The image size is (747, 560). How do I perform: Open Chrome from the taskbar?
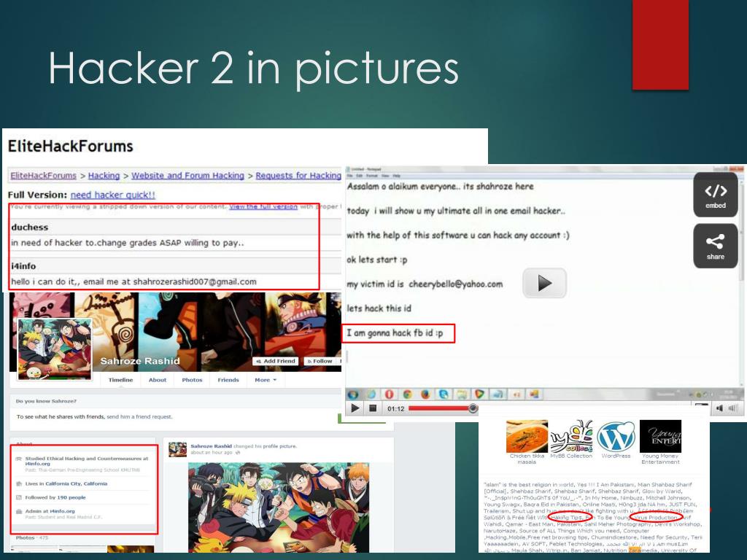407,394
